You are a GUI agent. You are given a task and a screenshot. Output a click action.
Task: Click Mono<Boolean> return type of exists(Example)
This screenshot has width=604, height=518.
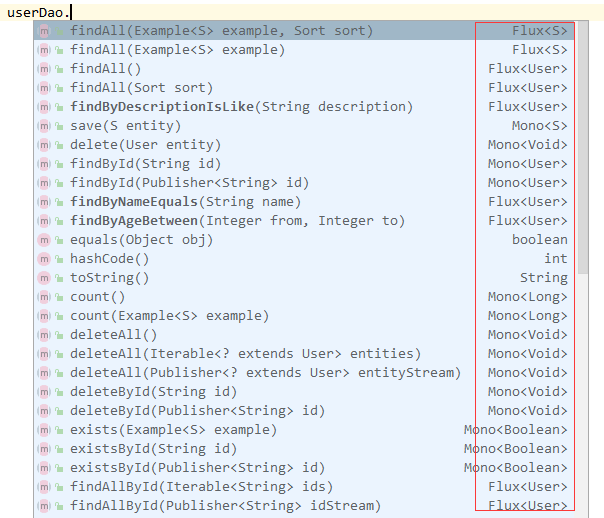click(515, 430)
